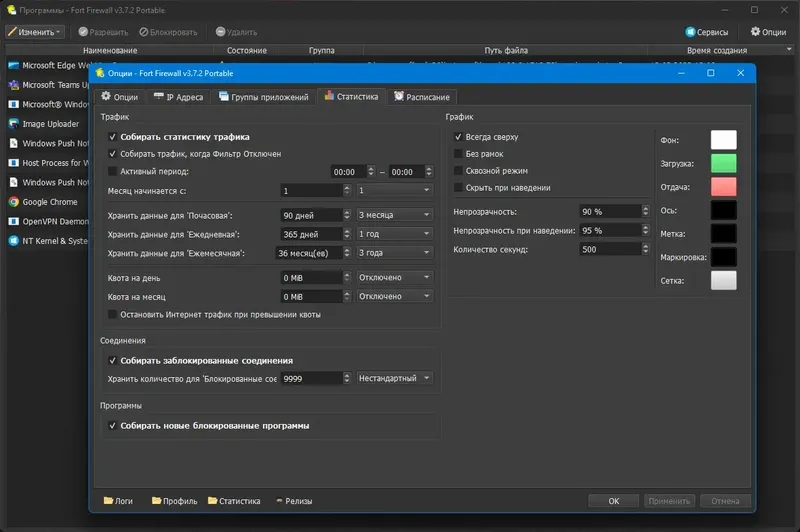Image resolution: width=800 pixels, height=532 pixels.
Task: Uncheck the Всегда сверху checkbox
Action: pyautogui.click(x=458, y=137)
